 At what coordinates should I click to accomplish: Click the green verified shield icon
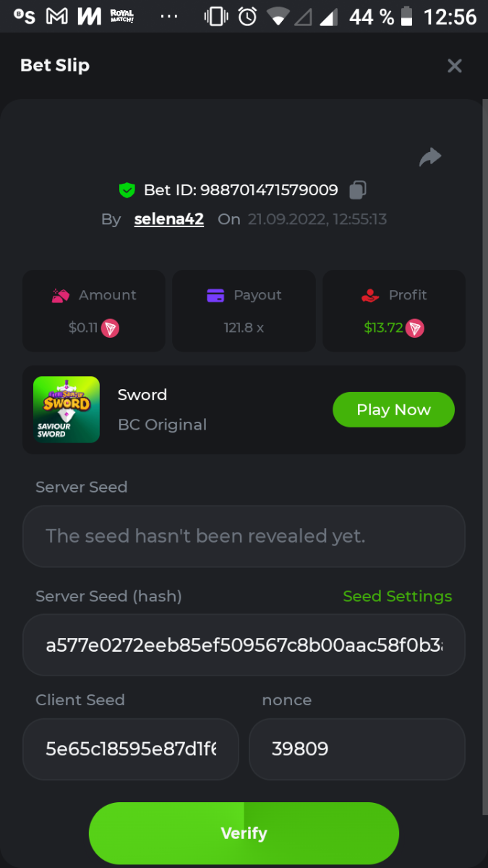coord(127,190)
